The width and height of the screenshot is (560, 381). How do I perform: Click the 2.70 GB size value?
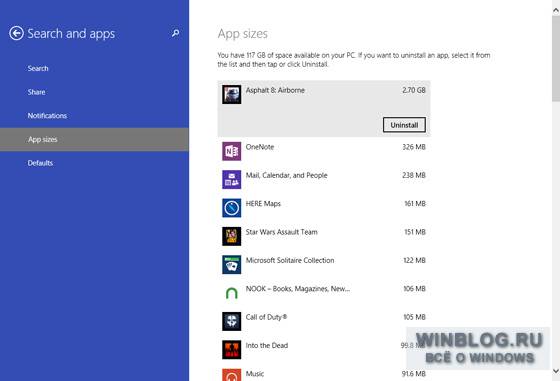(x=414, y=90)
